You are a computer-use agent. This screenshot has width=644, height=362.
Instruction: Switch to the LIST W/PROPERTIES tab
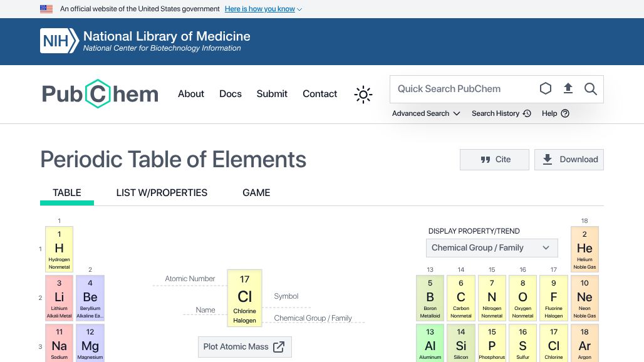[x=162, y=193]
